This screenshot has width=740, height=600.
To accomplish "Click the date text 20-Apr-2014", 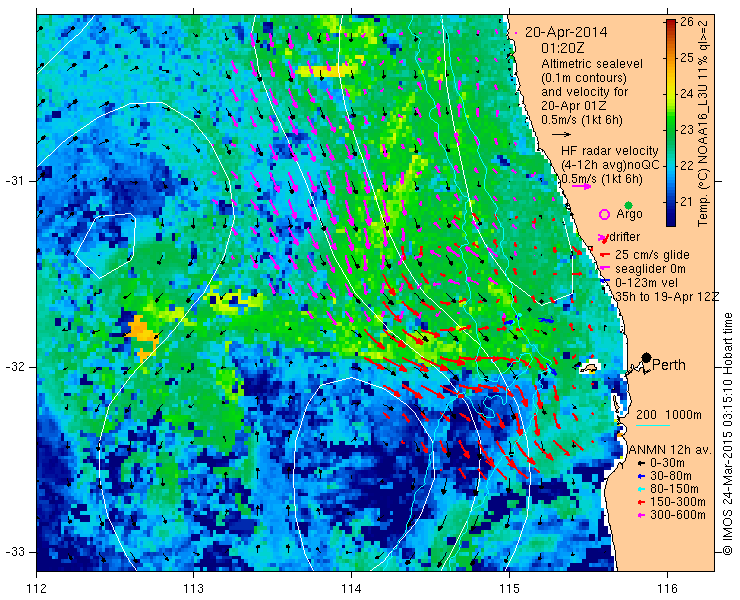I will coord(566,32).
